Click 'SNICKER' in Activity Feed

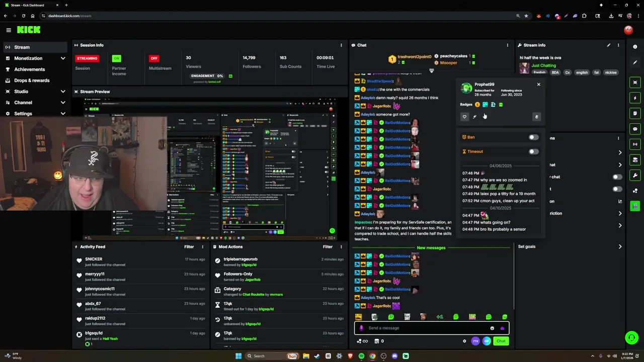[94, 259]
